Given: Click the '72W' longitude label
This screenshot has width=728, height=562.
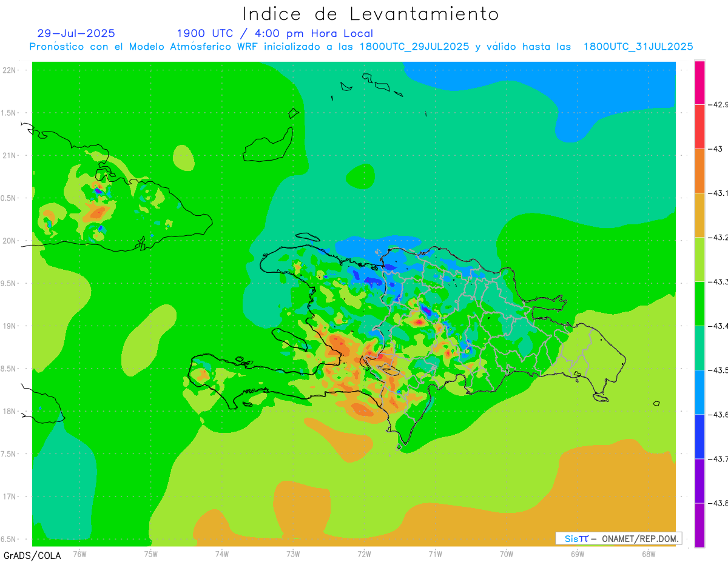Looking at the screenshot, I should click(364, 554).
